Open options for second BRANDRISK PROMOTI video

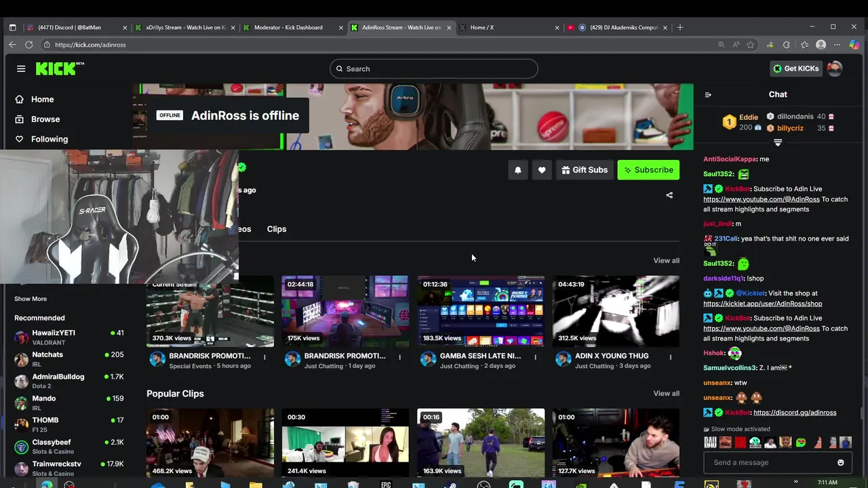point(399,357)
